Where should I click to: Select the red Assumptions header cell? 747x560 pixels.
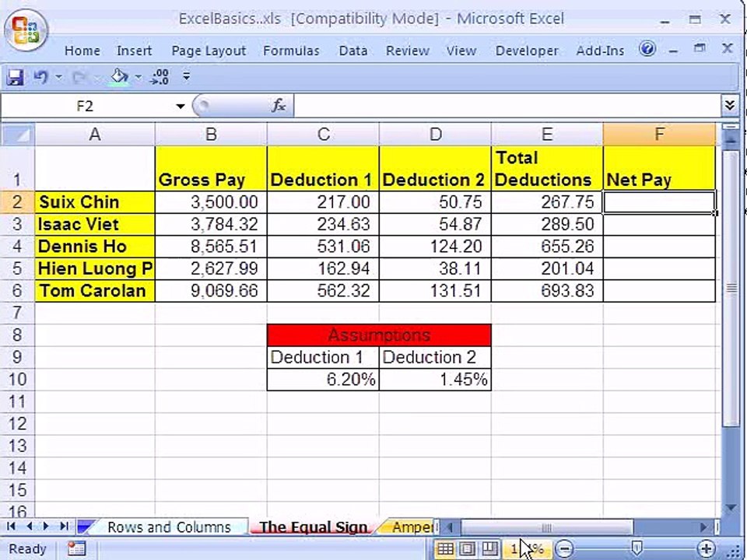tap(379, 334)
